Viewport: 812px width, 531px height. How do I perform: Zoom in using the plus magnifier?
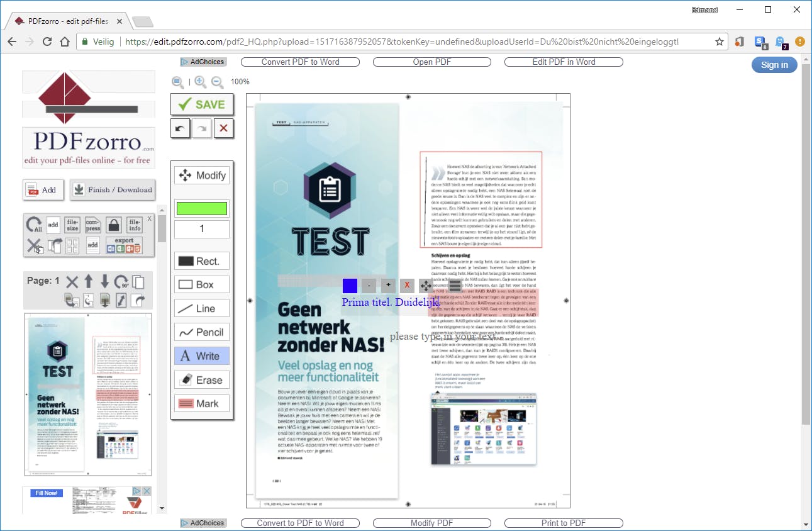tap(201, 82)
